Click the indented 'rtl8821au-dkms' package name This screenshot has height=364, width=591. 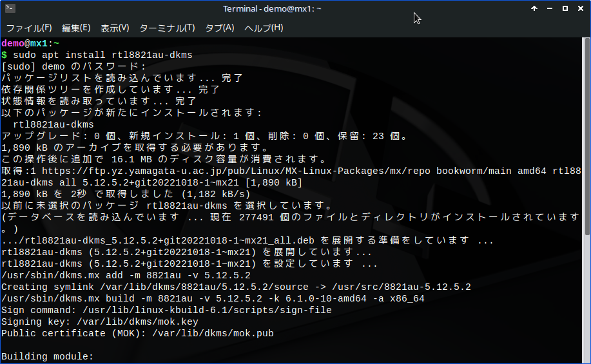[x=53, y=125]
